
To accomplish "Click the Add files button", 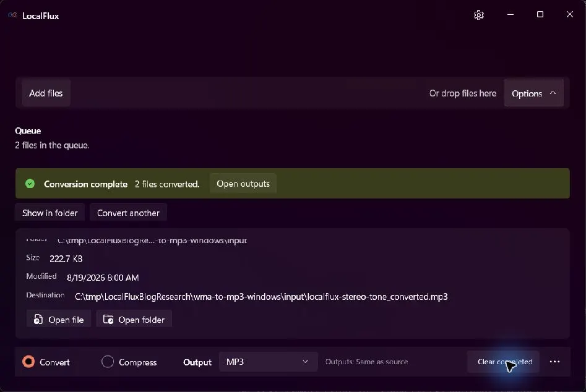I will point(46,93).
